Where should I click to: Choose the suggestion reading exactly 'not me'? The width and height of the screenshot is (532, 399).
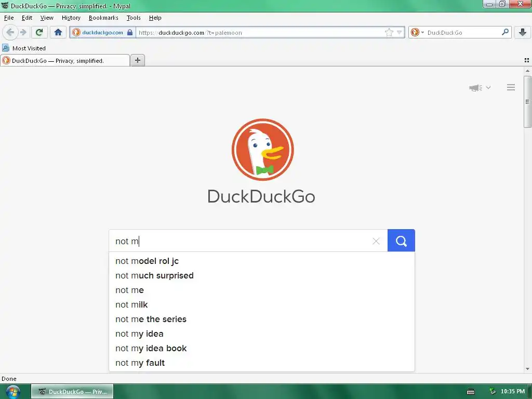tap(262, 290)
